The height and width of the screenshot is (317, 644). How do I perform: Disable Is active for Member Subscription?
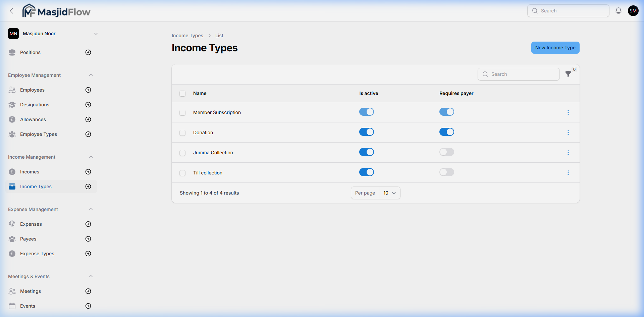point(366,112)
